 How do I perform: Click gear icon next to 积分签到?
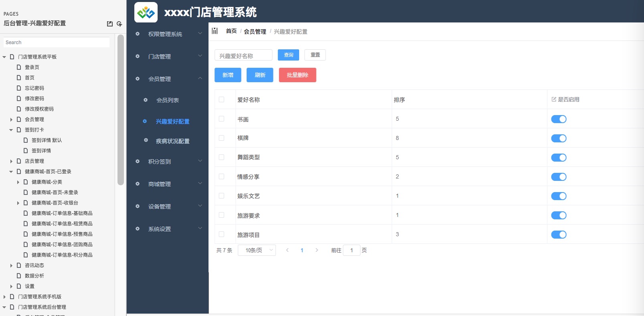click(138, 161)
